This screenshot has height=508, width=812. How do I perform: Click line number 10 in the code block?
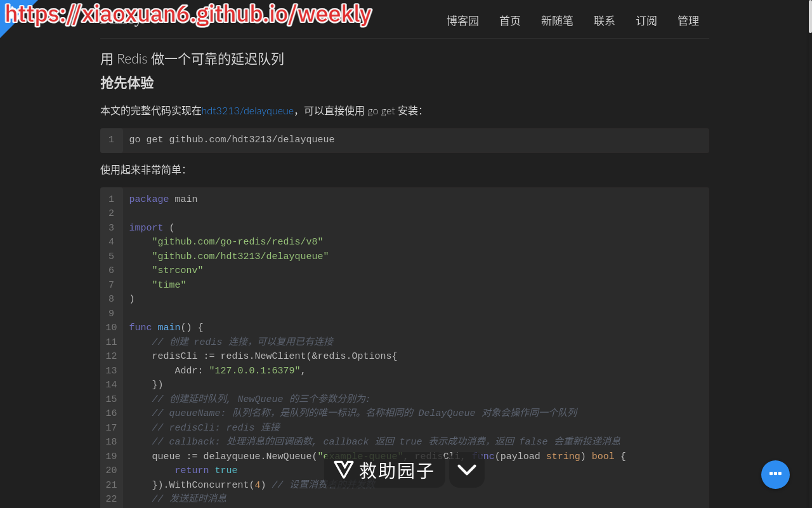(x=111, y=328)
